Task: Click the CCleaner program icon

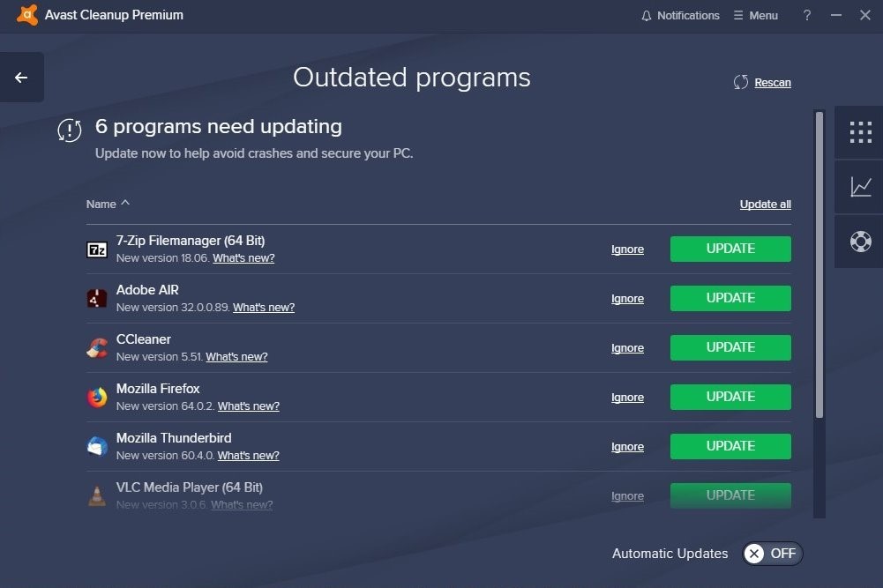Action: click(97, 346)
